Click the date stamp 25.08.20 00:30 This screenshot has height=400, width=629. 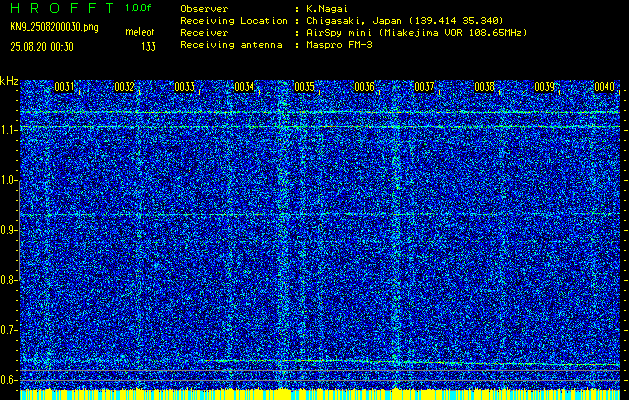(x=42, y=47)
